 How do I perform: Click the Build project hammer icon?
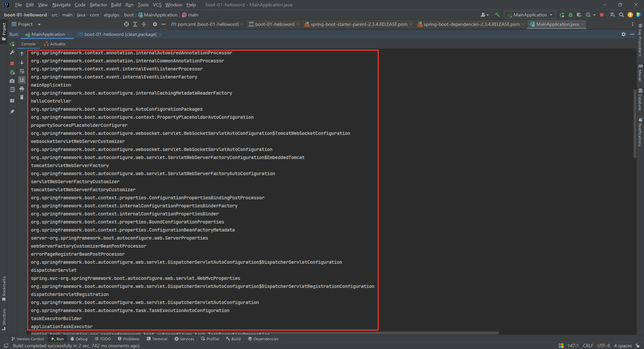pyautogui.click(x=497, y=15)
